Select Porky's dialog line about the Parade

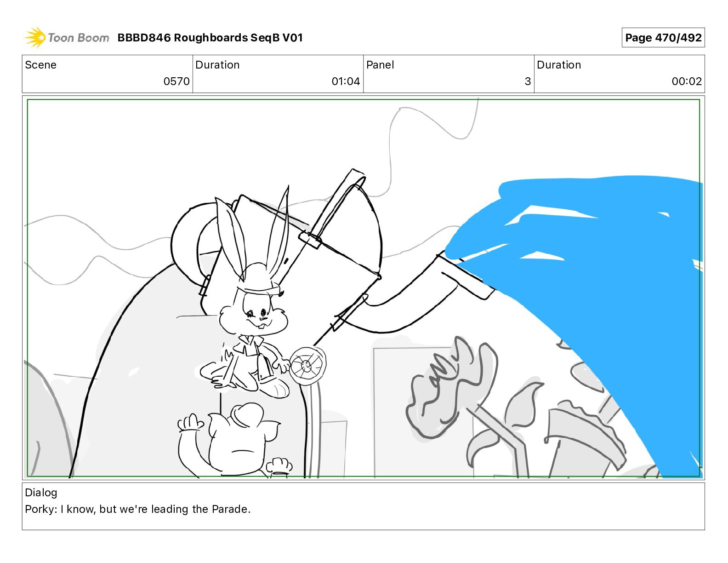[x=138, y=509]
